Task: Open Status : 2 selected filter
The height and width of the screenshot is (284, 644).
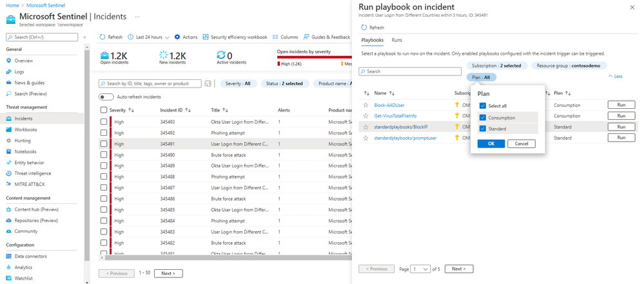Action: pyautogui.click(x=285, y=84)
